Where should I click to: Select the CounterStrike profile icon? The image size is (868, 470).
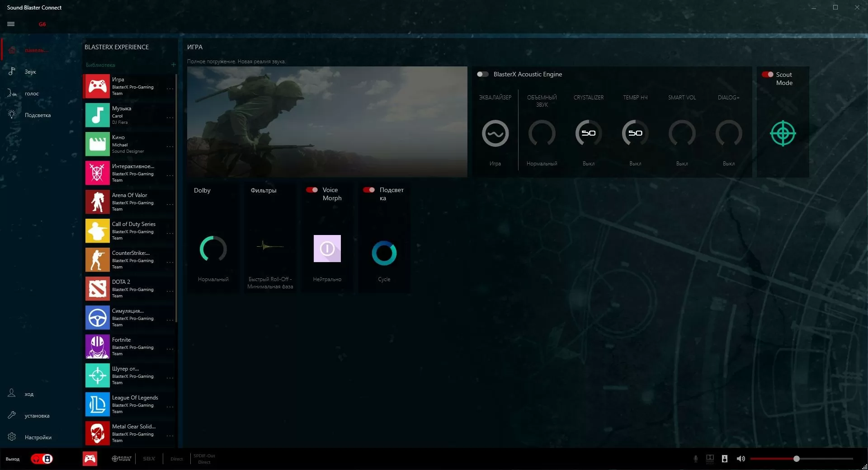pyautogui.click(x=97, y=259)
